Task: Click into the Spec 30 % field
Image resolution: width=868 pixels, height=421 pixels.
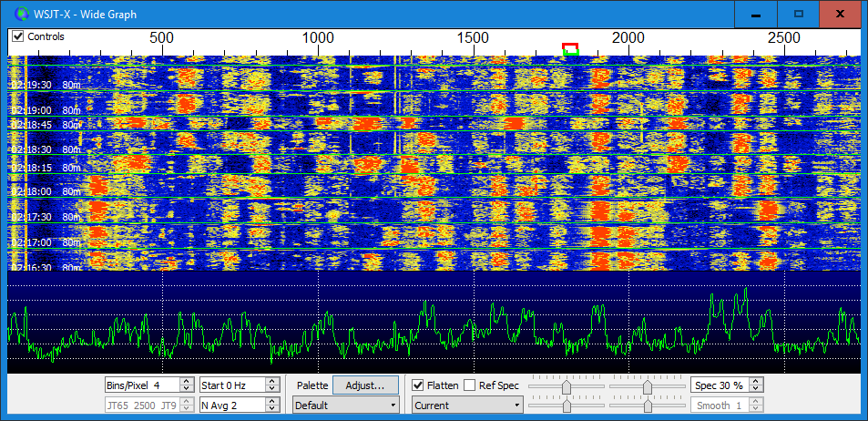Action: [x=719, y=385]
